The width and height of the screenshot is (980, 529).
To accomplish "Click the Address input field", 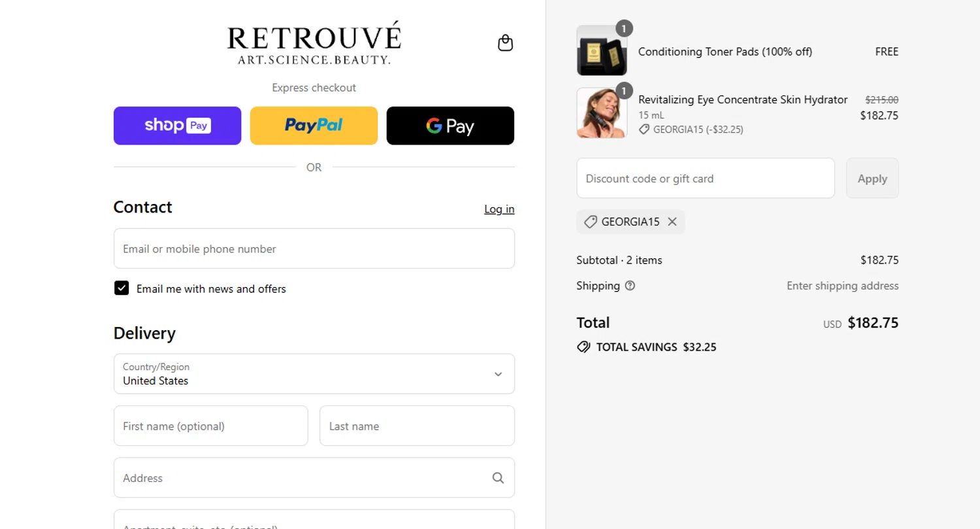I will point(314,477).
